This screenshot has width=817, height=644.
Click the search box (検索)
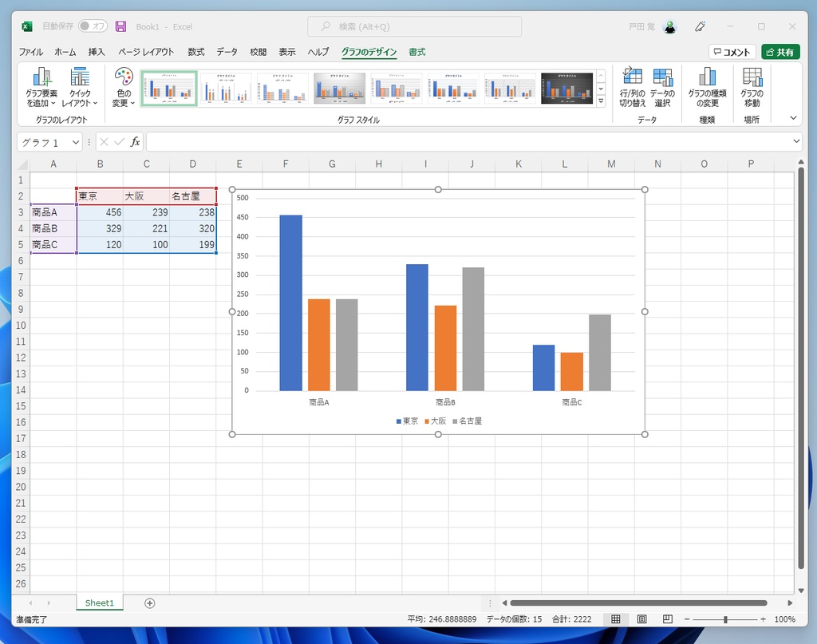click(414, 26)
